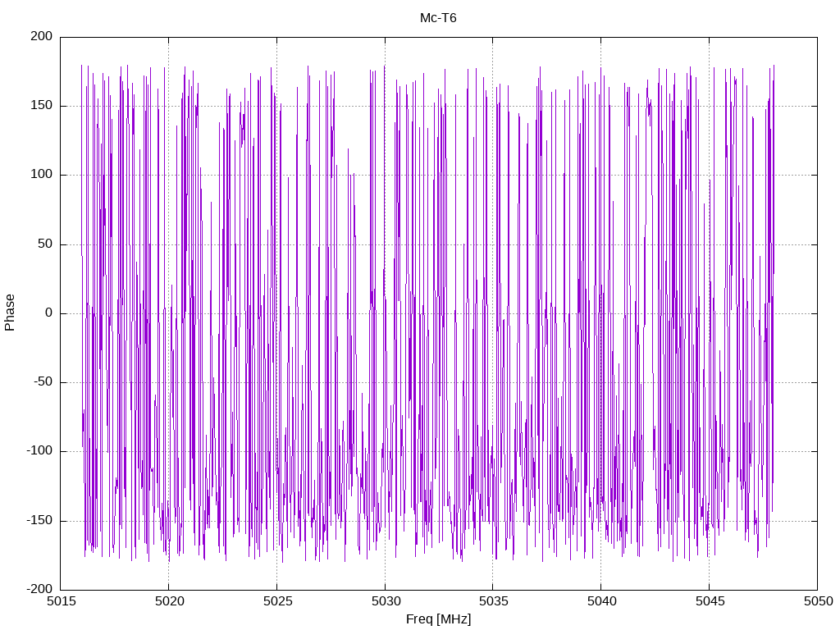Click the x-axis tick label 5020
Image resolution: width=840 pixels, height=630 pixels.
click(169, 601)
